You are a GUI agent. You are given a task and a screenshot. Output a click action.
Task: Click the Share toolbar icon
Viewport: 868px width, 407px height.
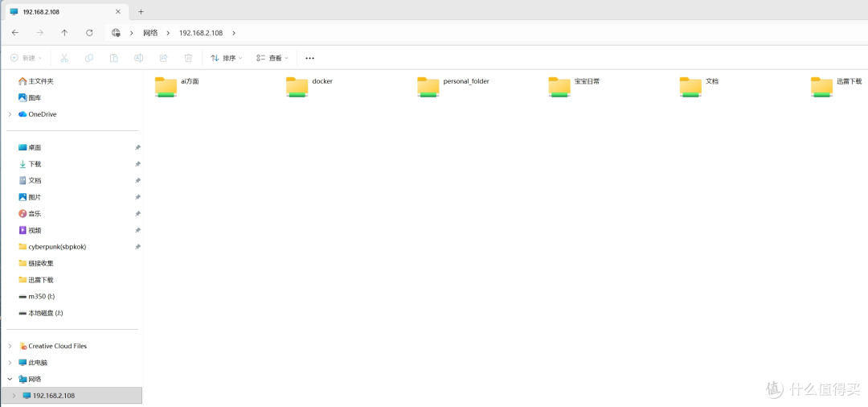(x=164, y=58)
